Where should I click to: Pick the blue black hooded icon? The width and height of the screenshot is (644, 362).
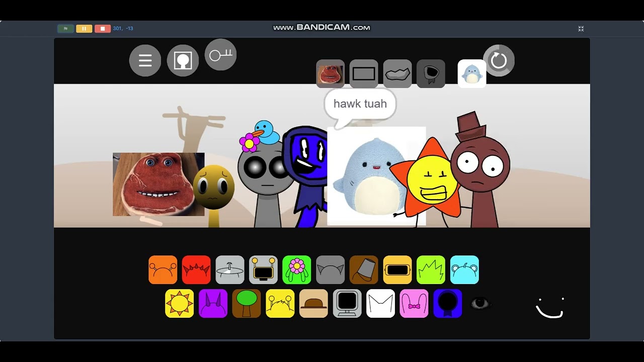(x=448, y=304)
